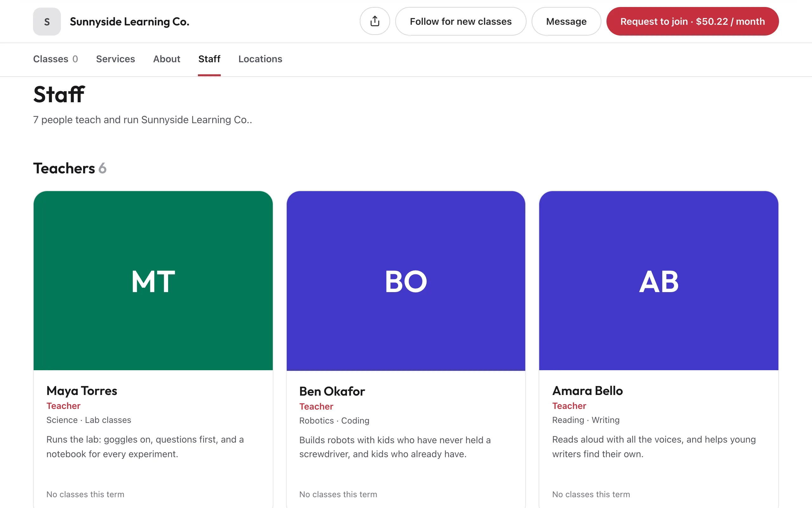The image size is (812, 508).
Task: Click 'No classes this term' on Ben's card
Action: point(338,494)
